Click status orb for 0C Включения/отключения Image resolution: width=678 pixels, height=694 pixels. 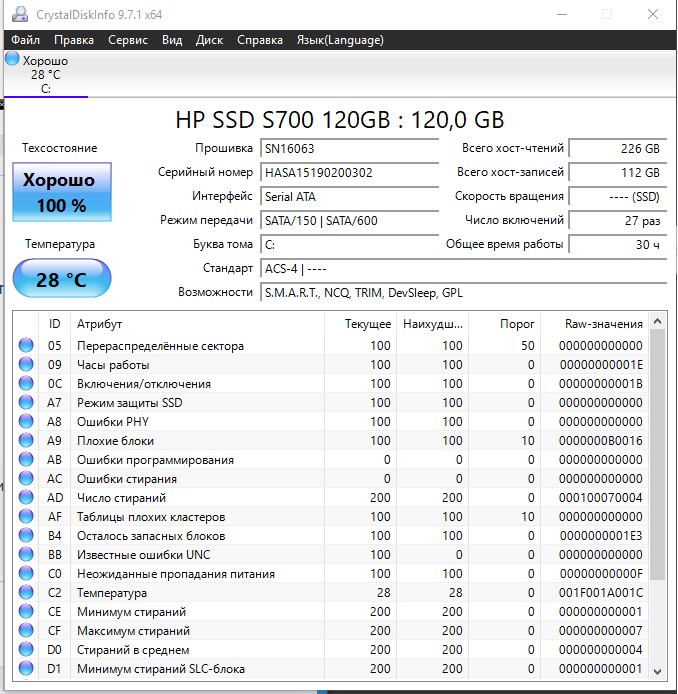point(26,383)
